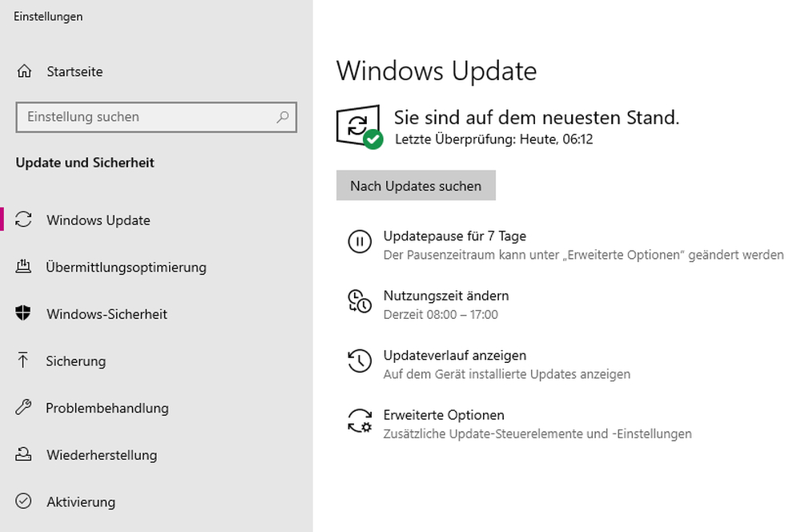Open the Aktivierung section

pyautogui.click(x=81, y=502)
